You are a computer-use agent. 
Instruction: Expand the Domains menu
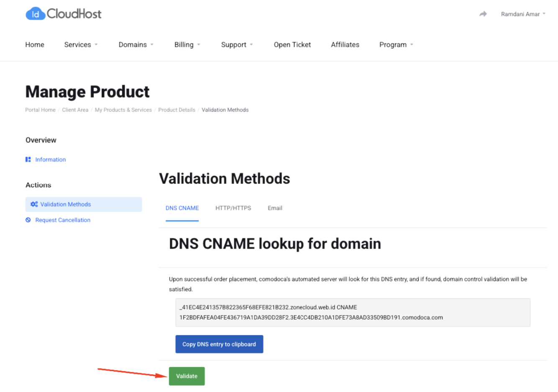point(136,45)
